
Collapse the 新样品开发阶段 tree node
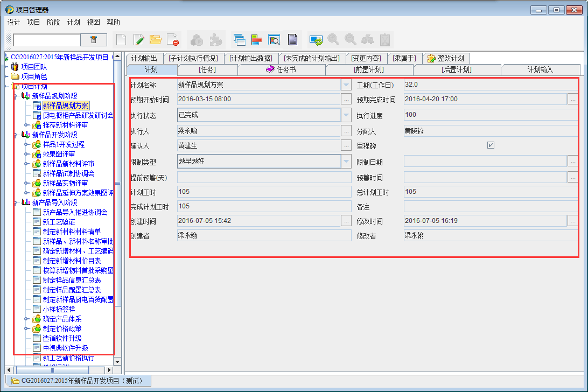pyautogui.click(x=16, y=135)
